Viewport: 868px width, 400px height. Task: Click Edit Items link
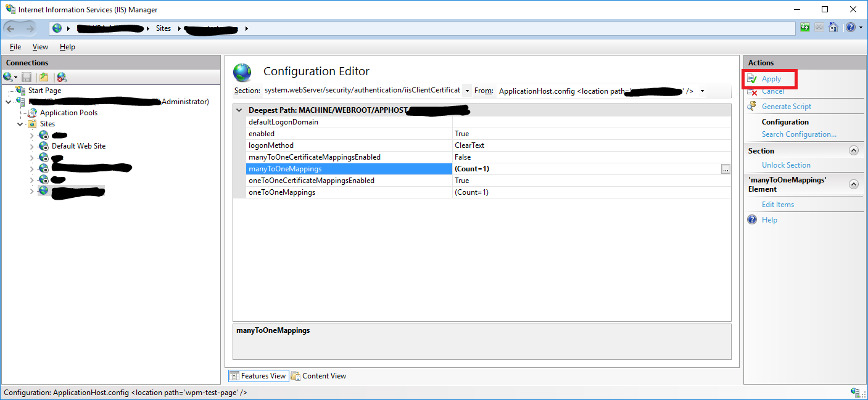pyautogui.click(x=778, y=205)
